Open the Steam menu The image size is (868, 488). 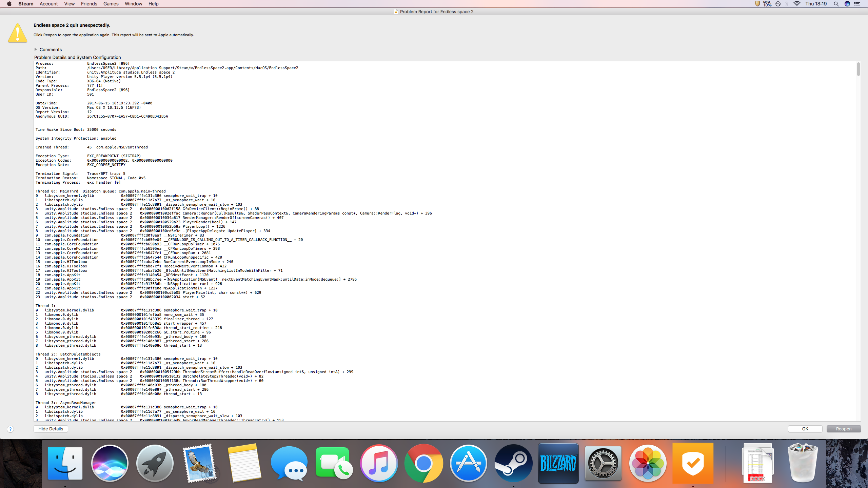point(26,4)
